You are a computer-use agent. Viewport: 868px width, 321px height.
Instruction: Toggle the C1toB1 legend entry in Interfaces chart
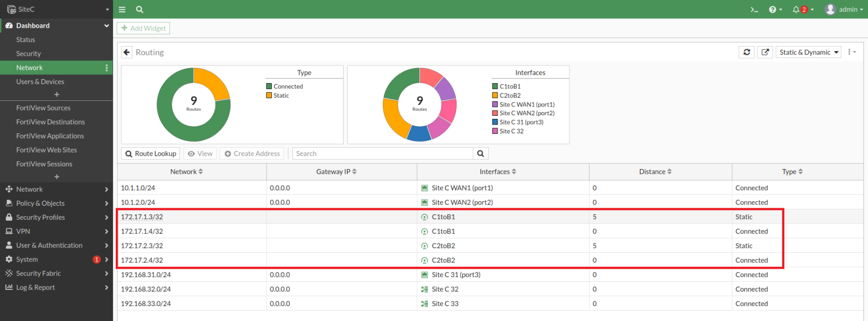coord(506,86)
